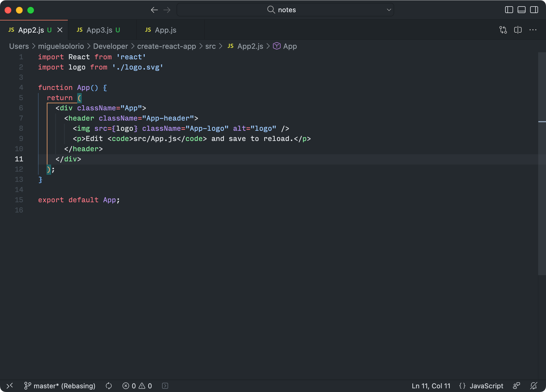The height and width of the screenshot is (392, 546).
Task: Open source control compare changes icon
Action: tap(503, 30)
